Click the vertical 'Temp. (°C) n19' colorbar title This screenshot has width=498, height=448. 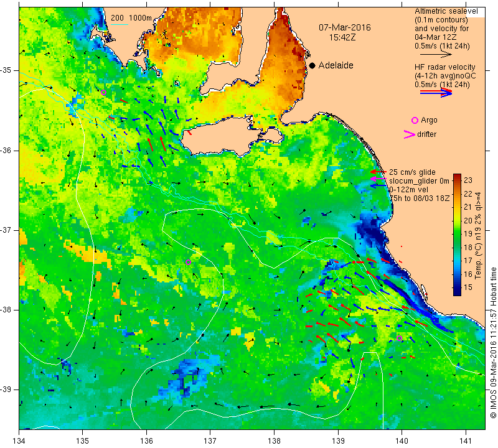coord(477,235)
